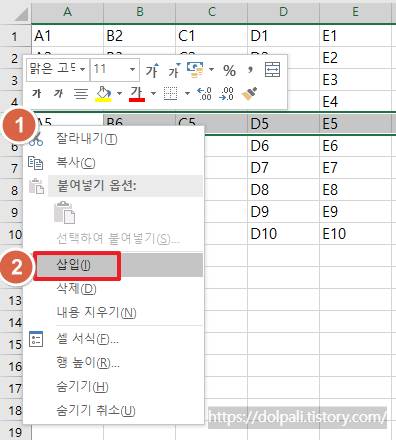
Task: Choose 복사(C) copy menu item
Action: [x=113, y=163]
